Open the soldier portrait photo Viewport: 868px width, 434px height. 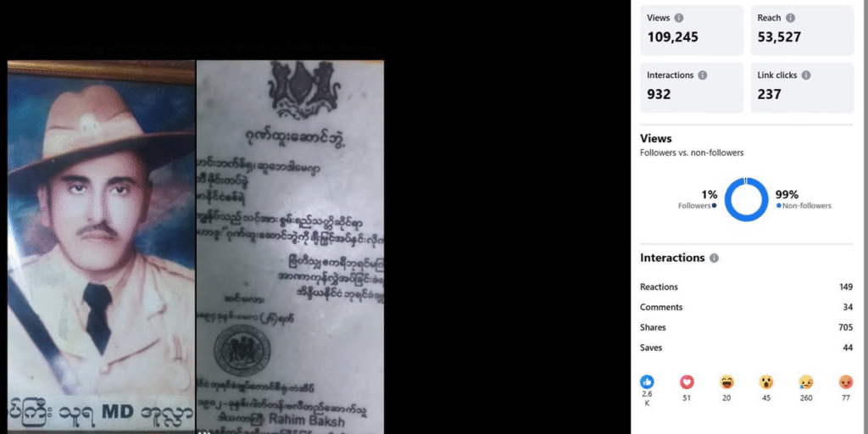tap(102, 247)
